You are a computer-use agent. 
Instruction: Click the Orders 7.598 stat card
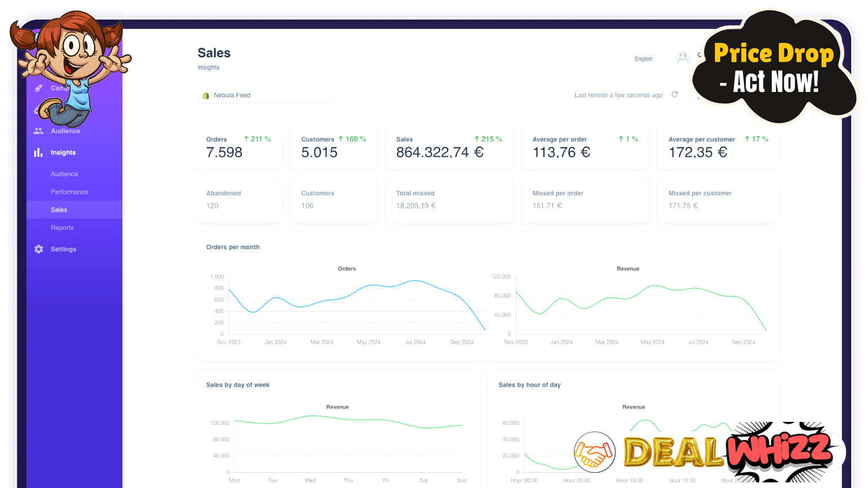238,146
